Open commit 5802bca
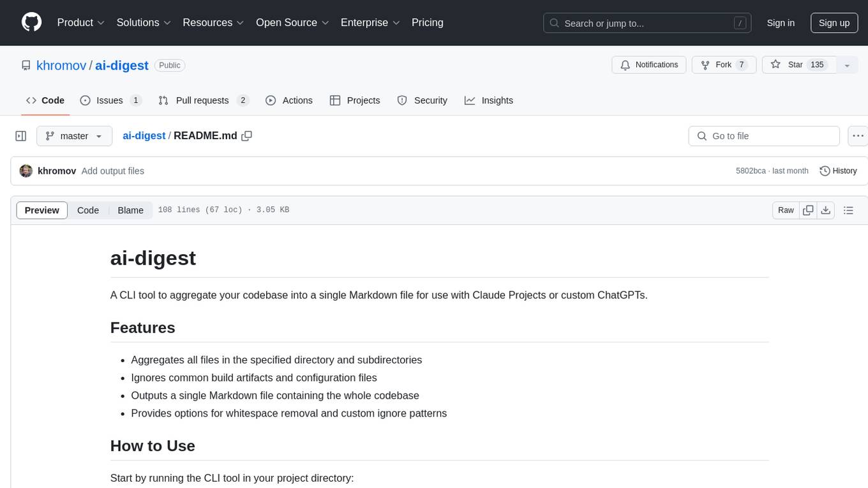The width and height of the screenshot is (868, 488). (751, 171)
